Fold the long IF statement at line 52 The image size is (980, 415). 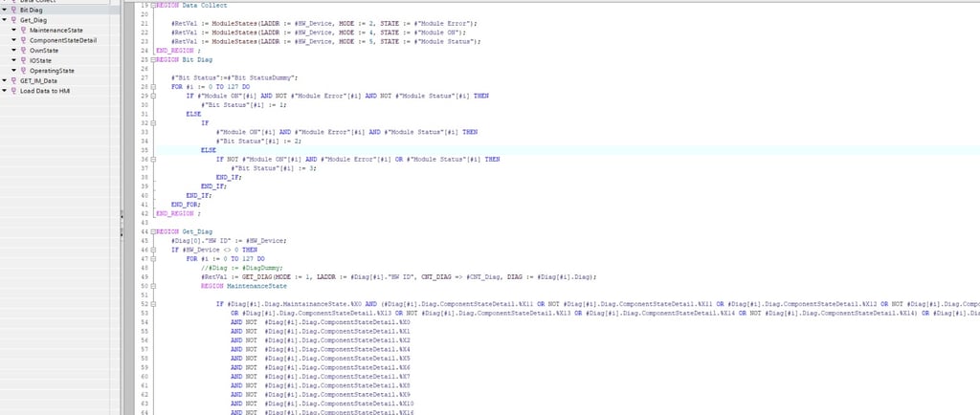(153, 304)
